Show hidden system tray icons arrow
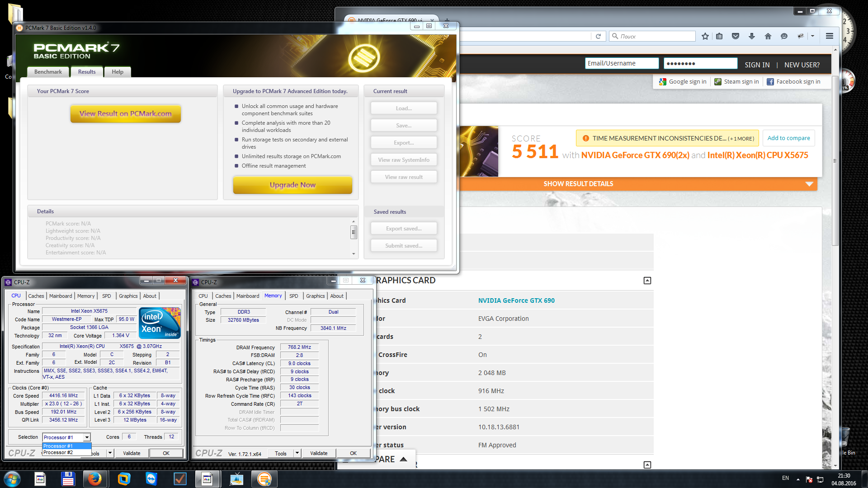The height and width of the screenshot is (488, 868). (x=798, y=479)
